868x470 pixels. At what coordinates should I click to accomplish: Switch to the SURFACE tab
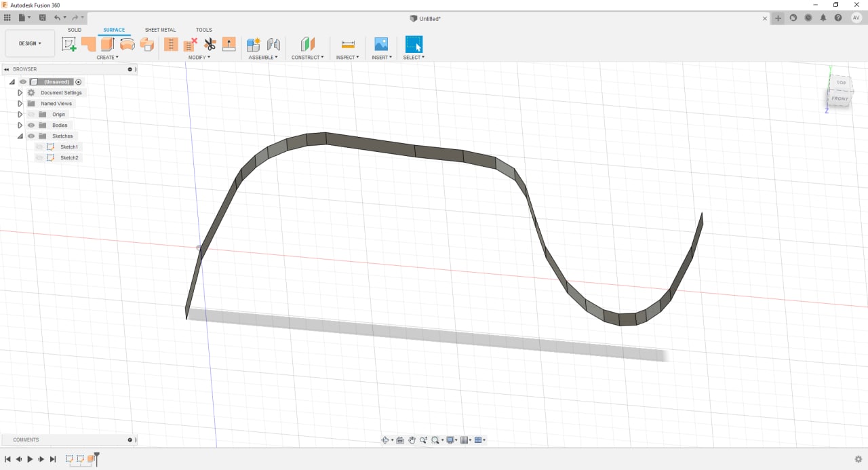114,30
